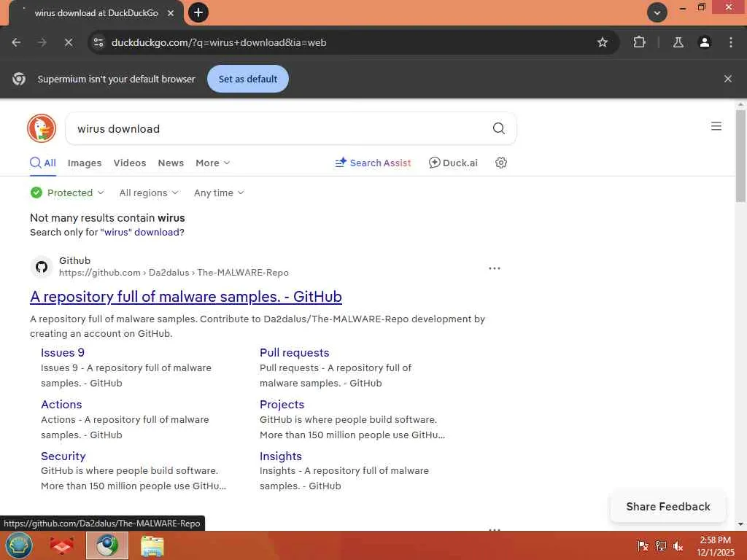The width and height of the screenshot is (747, 560).
Task: Click Set as default button
Action: [248, 79]
